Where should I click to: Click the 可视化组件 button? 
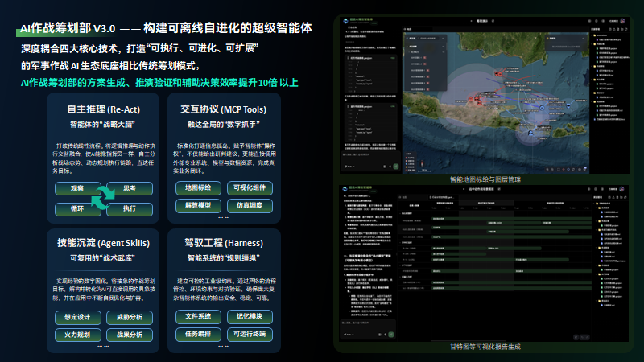[250, 188]
